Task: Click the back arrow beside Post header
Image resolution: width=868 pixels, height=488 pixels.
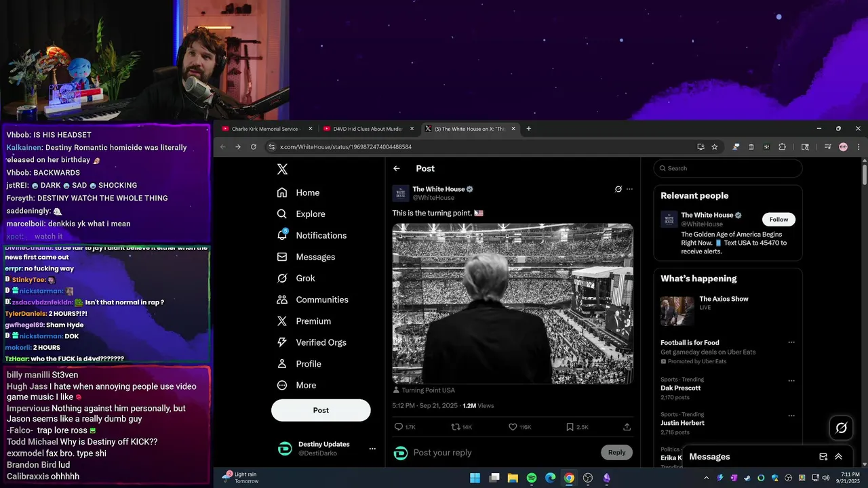Action: click(397, 168)
